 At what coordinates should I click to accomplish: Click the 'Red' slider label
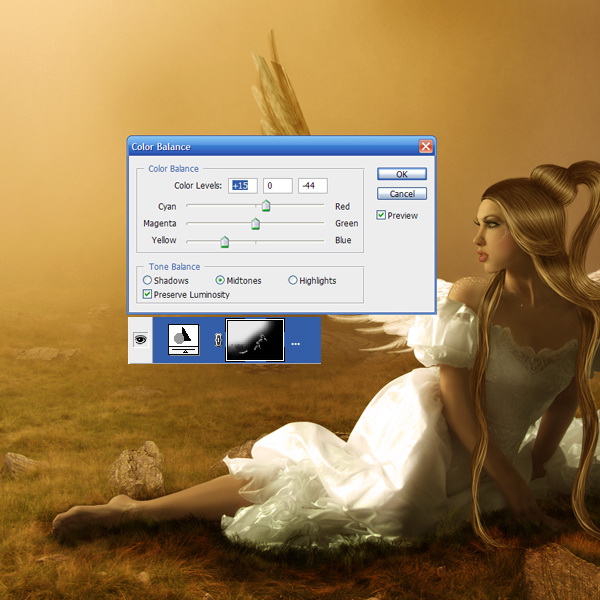pos(342,207)
